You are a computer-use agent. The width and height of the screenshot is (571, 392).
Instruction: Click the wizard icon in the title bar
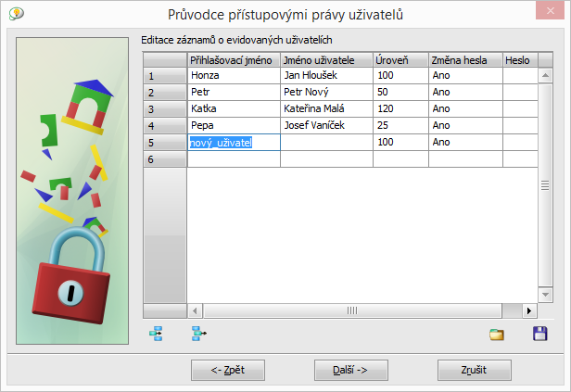16,13
